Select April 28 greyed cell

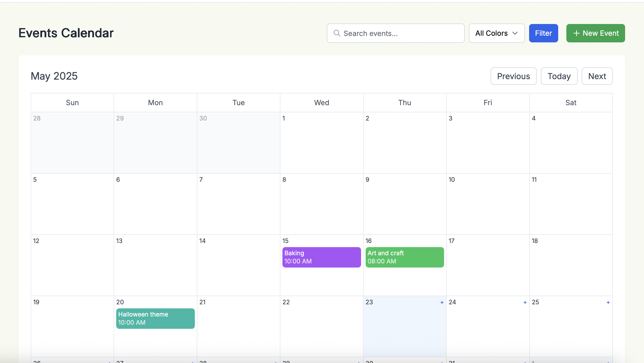pyautogui.click(x=72, y=143)
